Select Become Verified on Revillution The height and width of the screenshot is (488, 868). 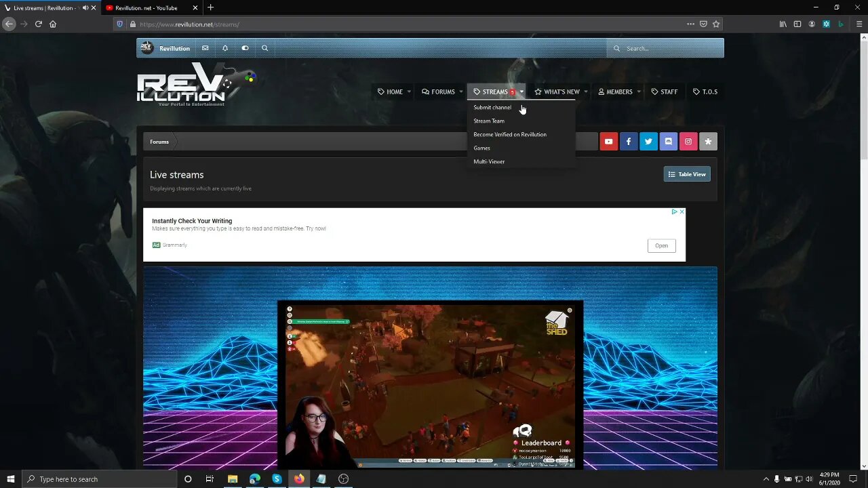click(x=510, y=134)
